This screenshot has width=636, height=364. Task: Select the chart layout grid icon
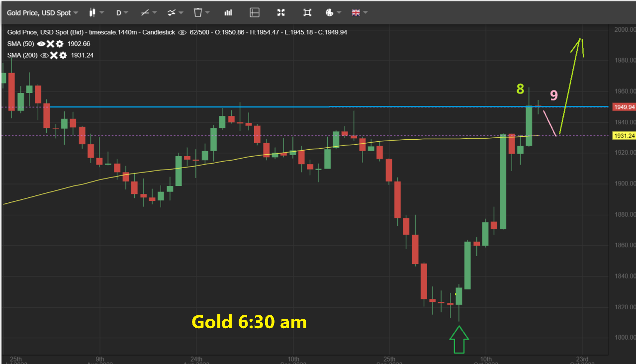click(255, 12)
